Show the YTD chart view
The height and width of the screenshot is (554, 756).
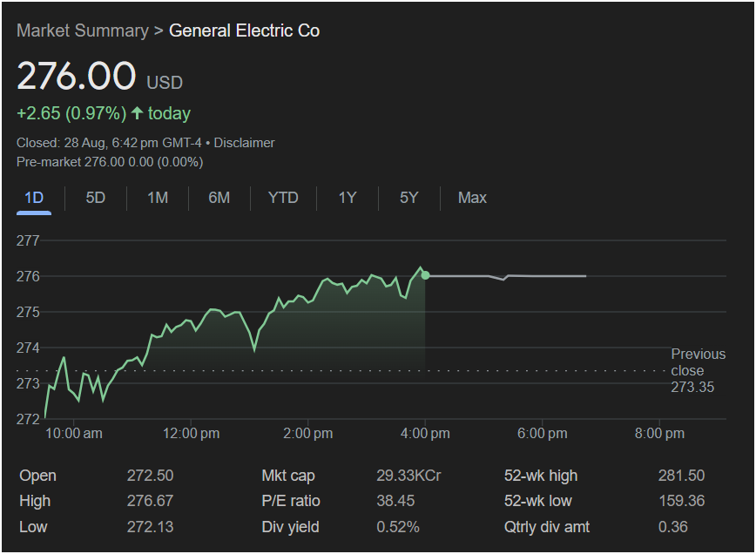click(x=283, y=198)
